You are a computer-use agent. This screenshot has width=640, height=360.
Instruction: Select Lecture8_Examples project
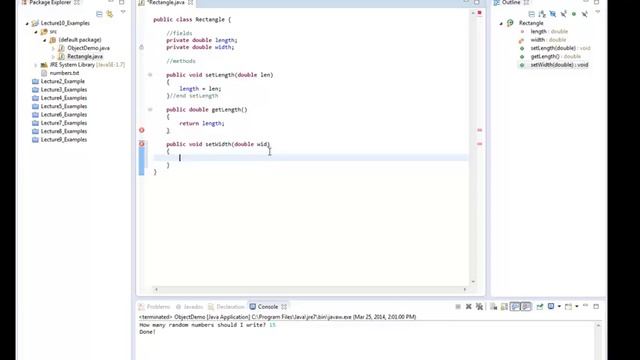pos(64,131)
